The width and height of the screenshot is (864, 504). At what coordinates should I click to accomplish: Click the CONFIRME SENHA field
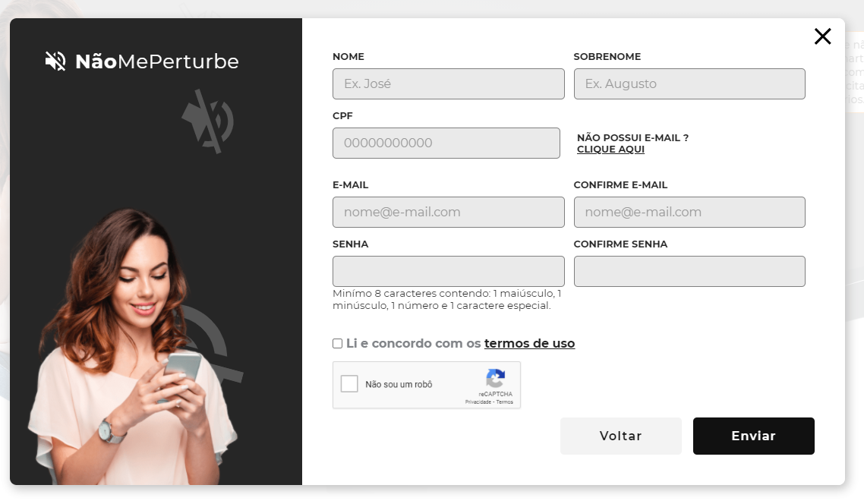[x=689, y=271]
